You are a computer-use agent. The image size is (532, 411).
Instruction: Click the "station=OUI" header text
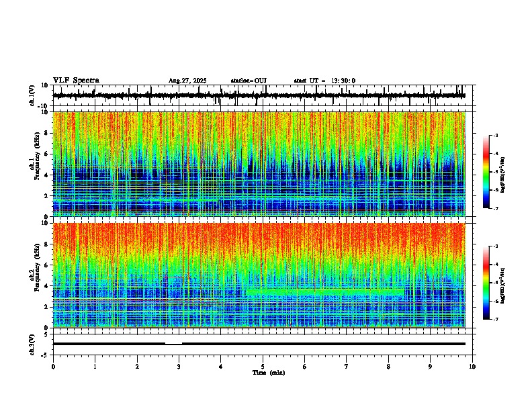(x=249, y=81)
